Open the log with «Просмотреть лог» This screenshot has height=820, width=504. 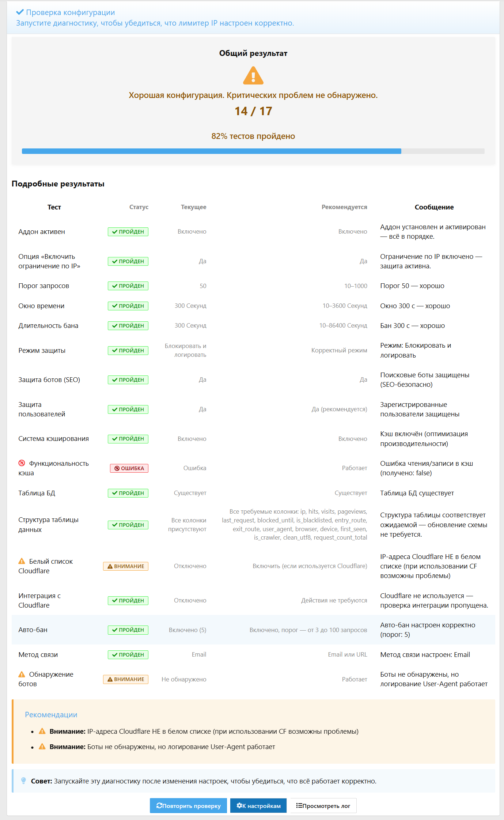tap(323, 806)
